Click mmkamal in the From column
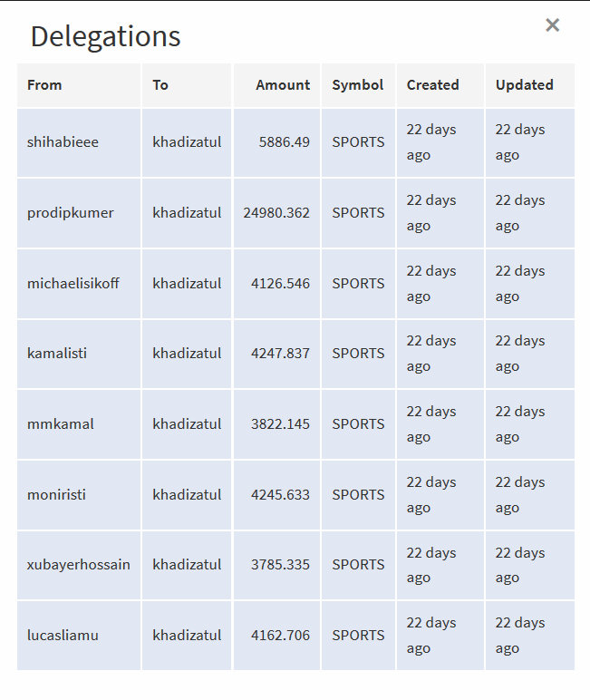Viewport: 590px width, 700px height. click(60, 424)
